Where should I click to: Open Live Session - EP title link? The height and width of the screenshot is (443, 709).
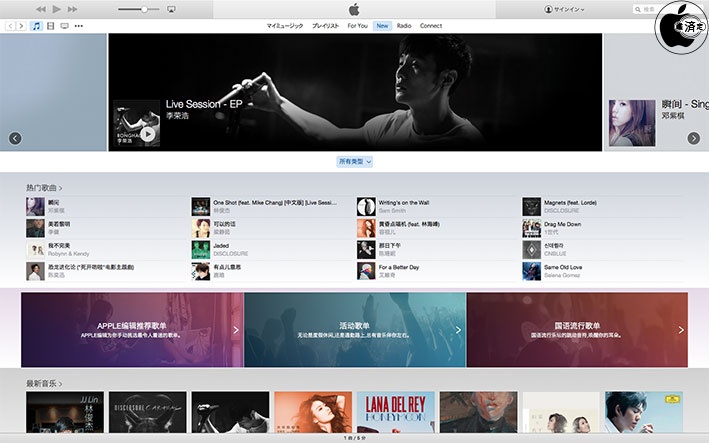[204, 104]
